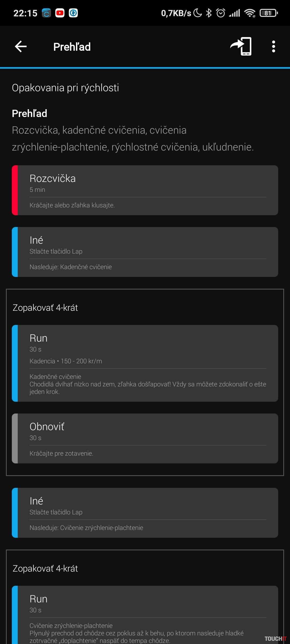Open the three-dot overflow menu
The height and width of the screenshot is (644, 290).
pos(273,47)
